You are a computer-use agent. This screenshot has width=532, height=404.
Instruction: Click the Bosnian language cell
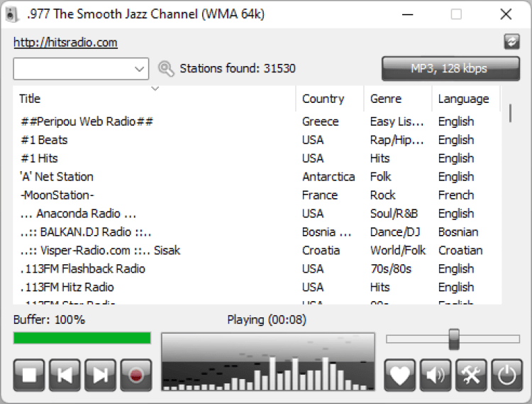point(458,232)
